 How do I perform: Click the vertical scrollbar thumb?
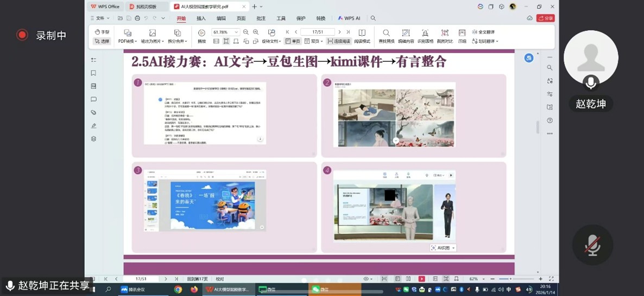click(537, 127)
